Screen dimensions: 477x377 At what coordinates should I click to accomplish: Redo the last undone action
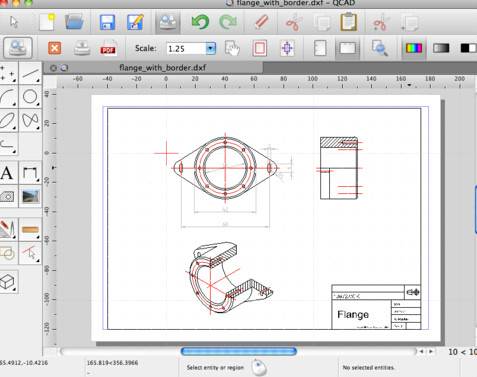click(228, 22)
